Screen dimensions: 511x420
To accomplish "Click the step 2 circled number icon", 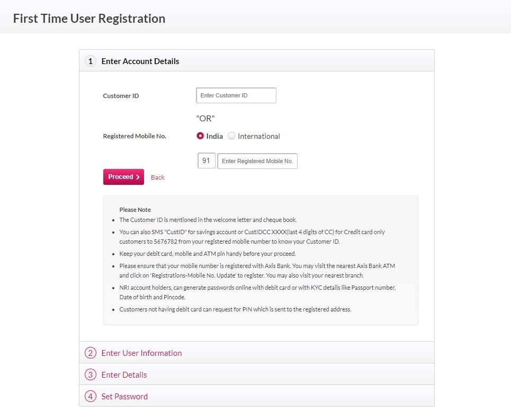I will click(91, 353).
